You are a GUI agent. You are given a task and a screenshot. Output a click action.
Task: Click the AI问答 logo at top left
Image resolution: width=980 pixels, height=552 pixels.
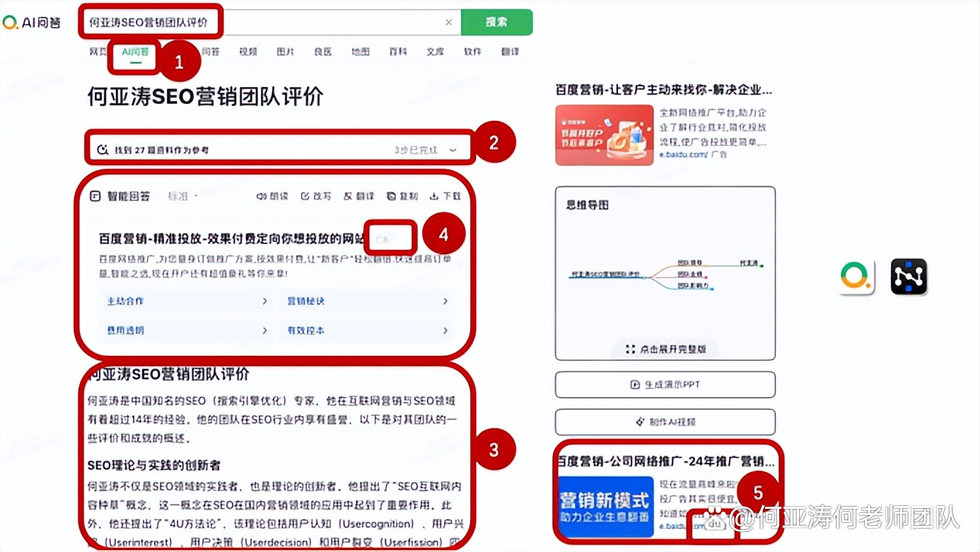(32, 23)
